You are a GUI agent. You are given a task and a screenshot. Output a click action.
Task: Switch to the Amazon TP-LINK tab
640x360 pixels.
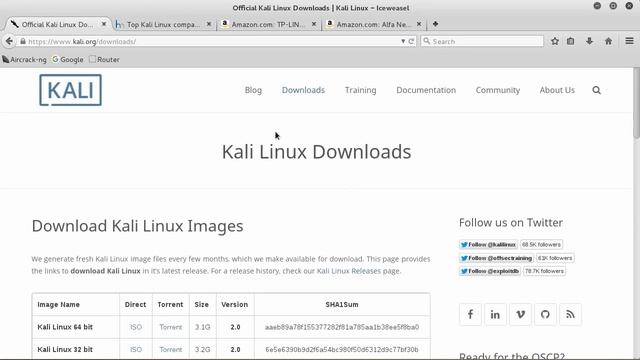[268, 24]
